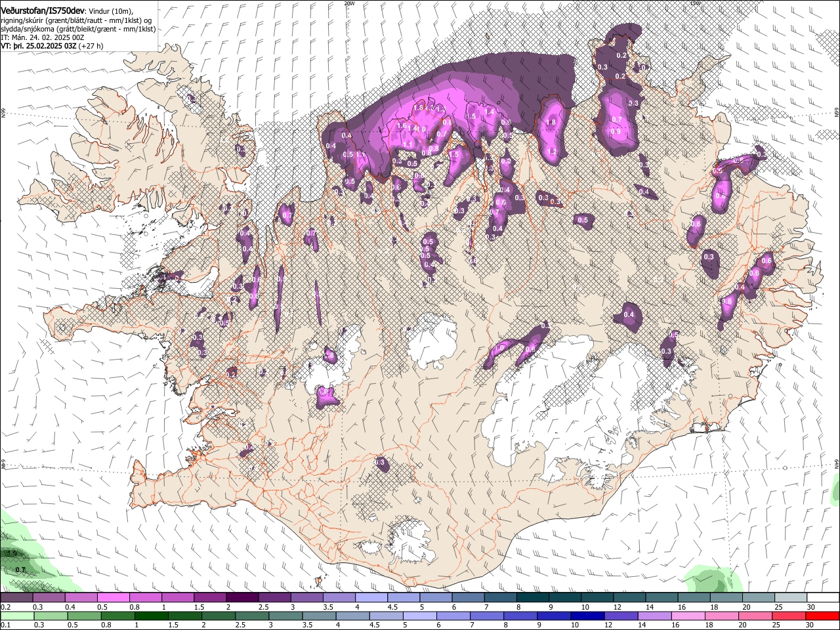Pick the pale lavender 4 swatch in the upper legend row
The image size is (840, 630).
[371, 598]
